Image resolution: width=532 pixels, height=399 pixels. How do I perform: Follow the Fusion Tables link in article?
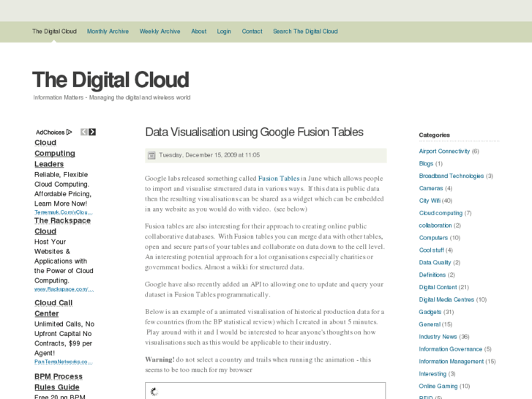pos(279,179)
